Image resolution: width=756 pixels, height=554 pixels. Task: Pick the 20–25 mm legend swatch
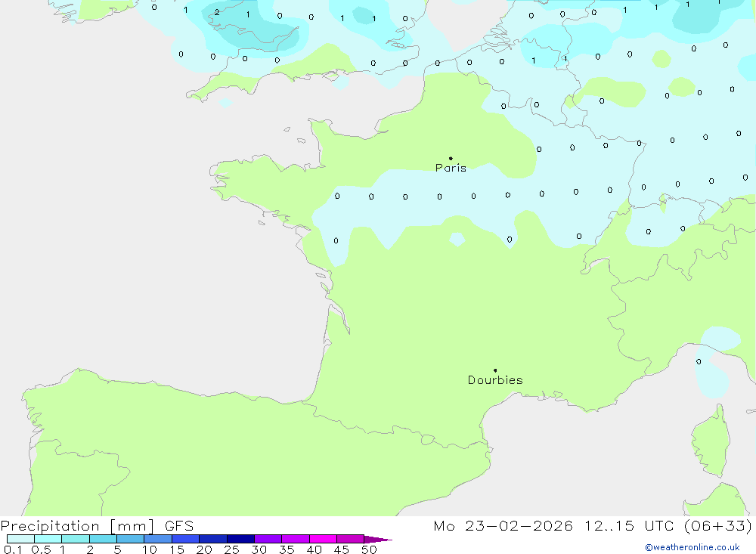(x=212, y=539)
